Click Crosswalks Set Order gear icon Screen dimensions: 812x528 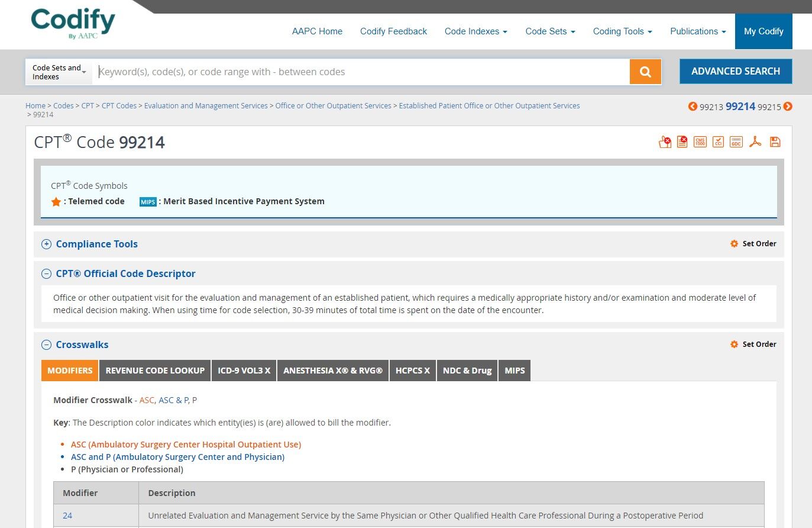click(734, 345)
